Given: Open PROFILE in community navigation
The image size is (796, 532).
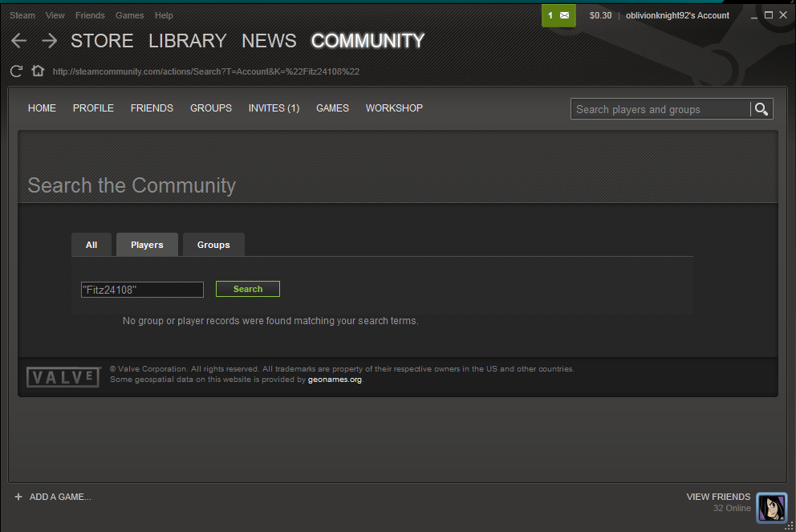Looking at the screenshot, I should (x=93, y=108).
